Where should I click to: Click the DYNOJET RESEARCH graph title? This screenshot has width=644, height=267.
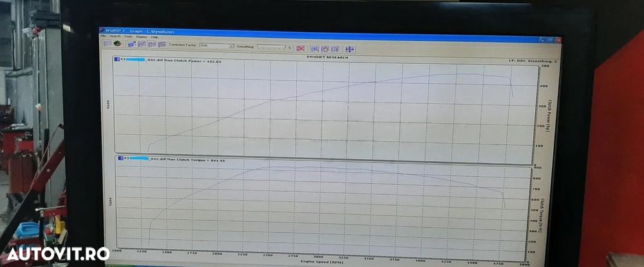coord(327,57)
